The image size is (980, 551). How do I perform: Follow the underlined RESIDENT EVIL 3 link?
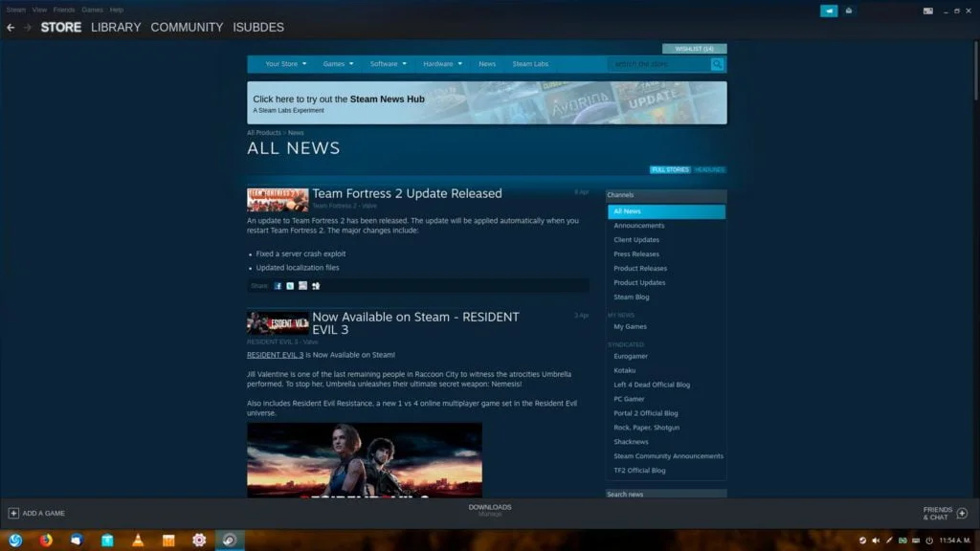[x=275, y=355]
